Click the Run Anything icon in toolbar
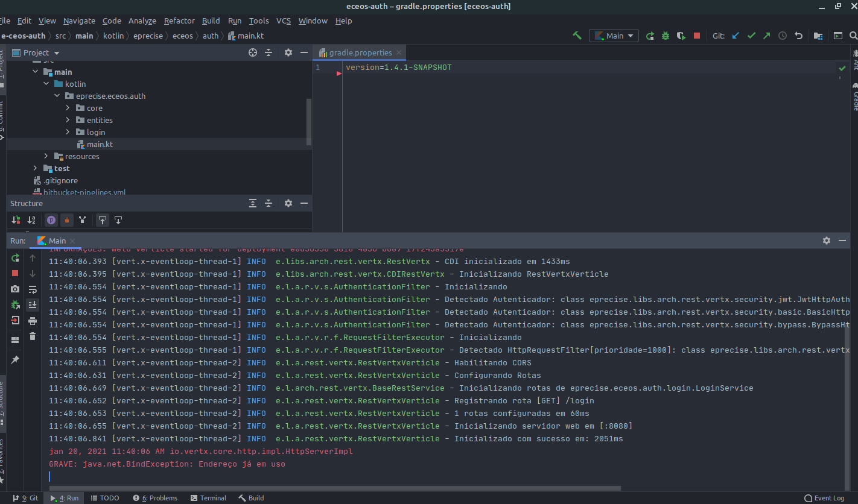 click(x=838, y=36)
